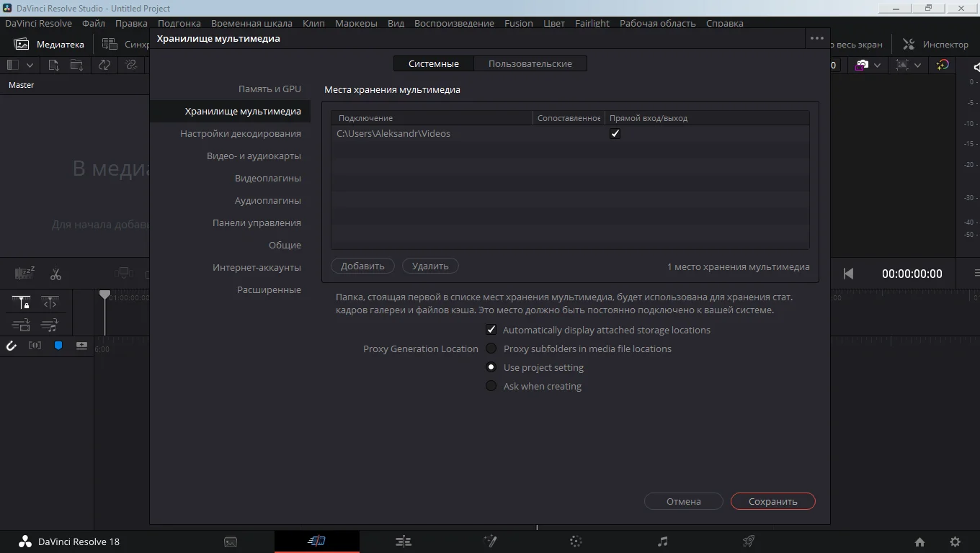Click the Отмена button
The width and height of the screenshot is (980, 553).
click(x=683, y=501)
